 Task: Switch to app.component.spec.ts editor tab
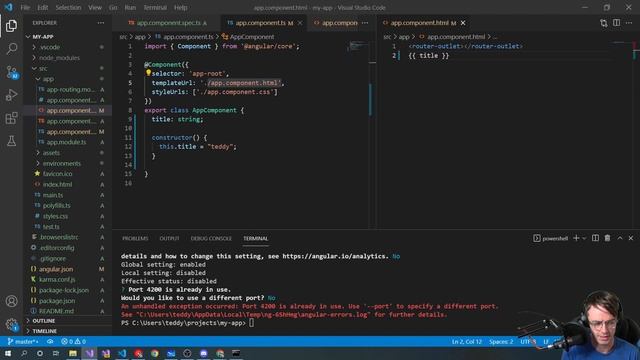pyautogui.click(x=168, y=23)
